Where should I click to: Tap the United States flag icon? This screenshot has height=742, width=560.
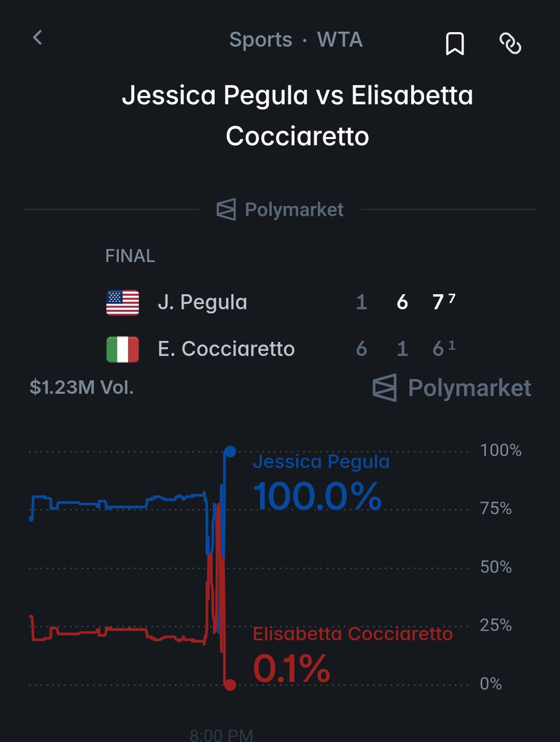pos(122,302)
